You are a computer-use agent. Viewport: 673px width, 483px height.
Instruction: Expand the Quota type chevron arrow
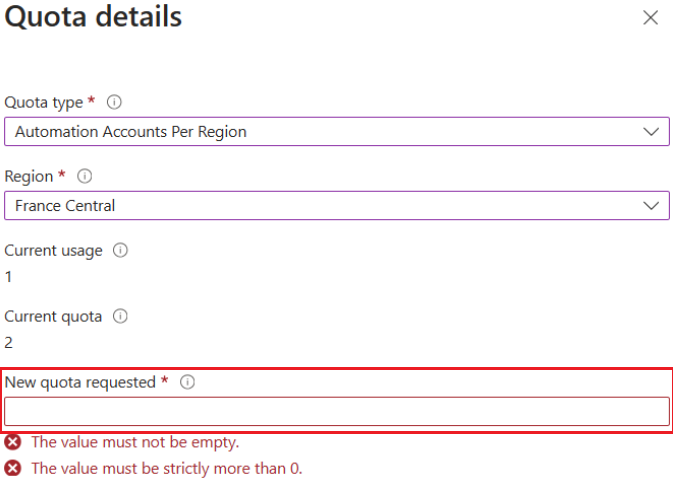point(651,131)
